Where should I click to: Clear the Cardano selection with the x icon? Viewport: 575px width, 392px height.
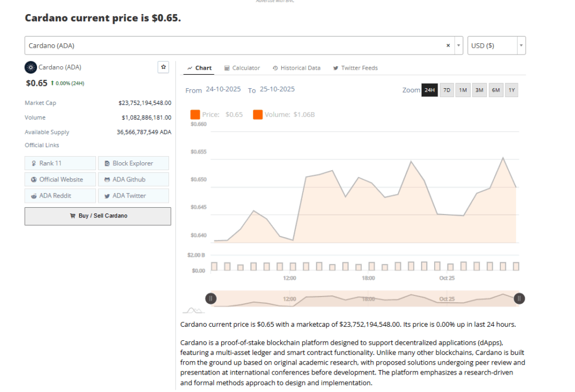click(448, 45)
